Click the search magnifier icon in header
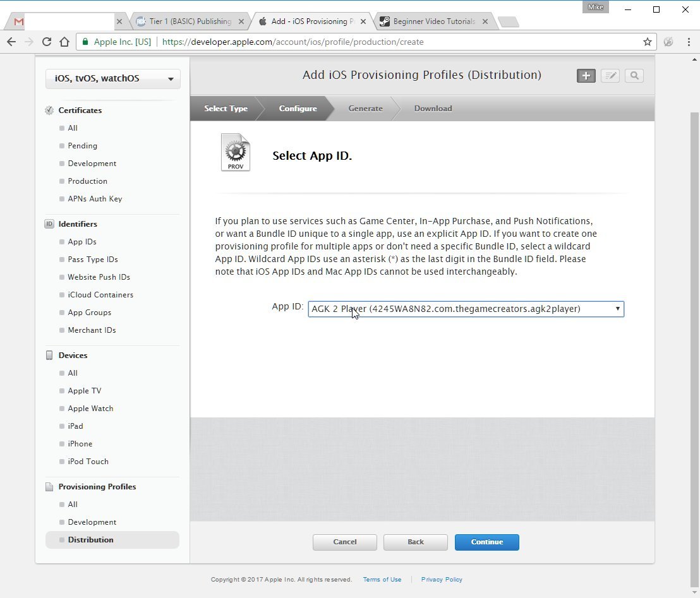The image size is (700, 598). pos(634,76)
